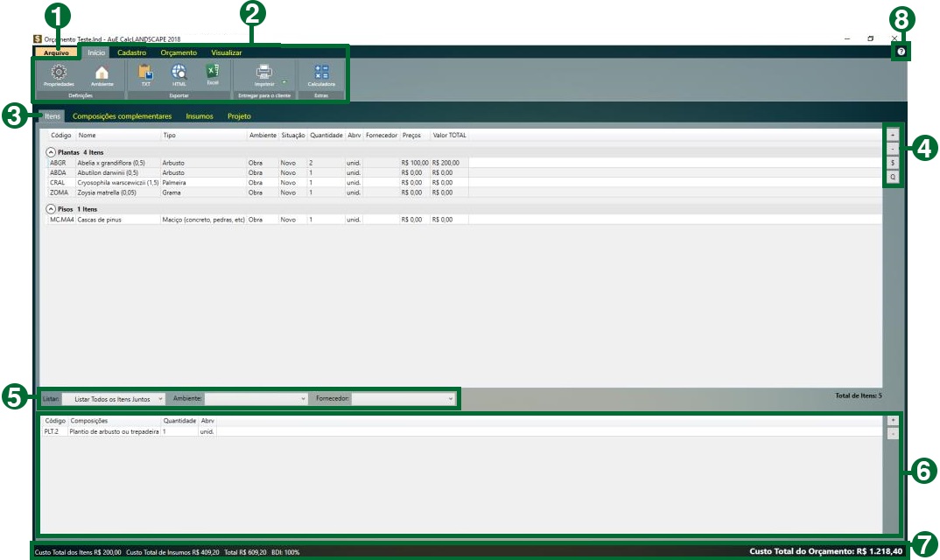Screen dimensions: 940x560
Task: Switch to the Composições complementares tab
Action: pyautogui.click(x=123, y=115)
